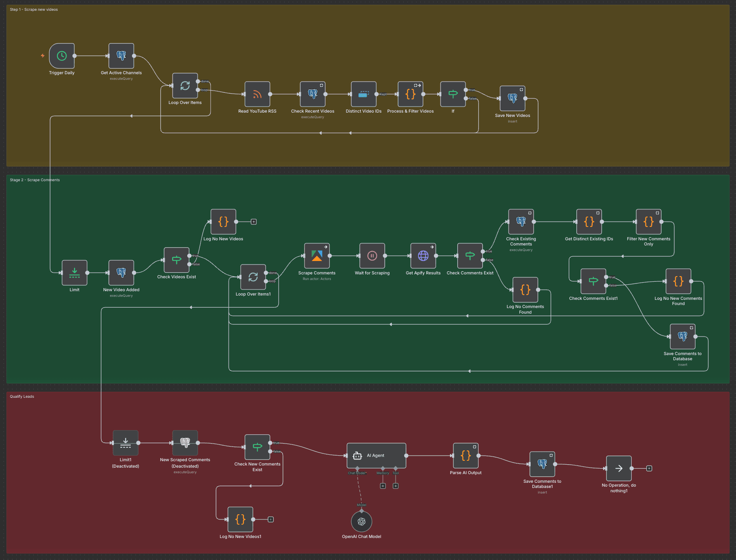This screenshot has width=736, height=560.
Task: Select the Save New Videos insert node
Action: pyautogui.click(x=512, y=98)
